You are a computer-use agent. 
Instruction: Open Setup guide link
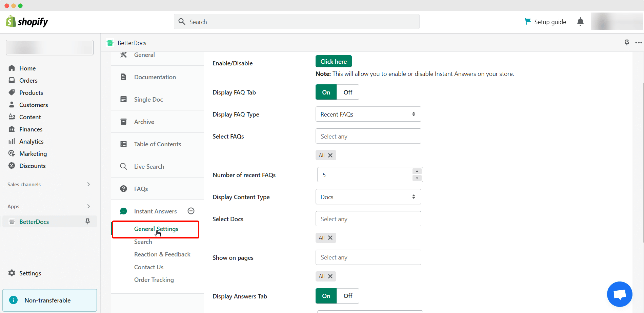[x=550, y=22]
